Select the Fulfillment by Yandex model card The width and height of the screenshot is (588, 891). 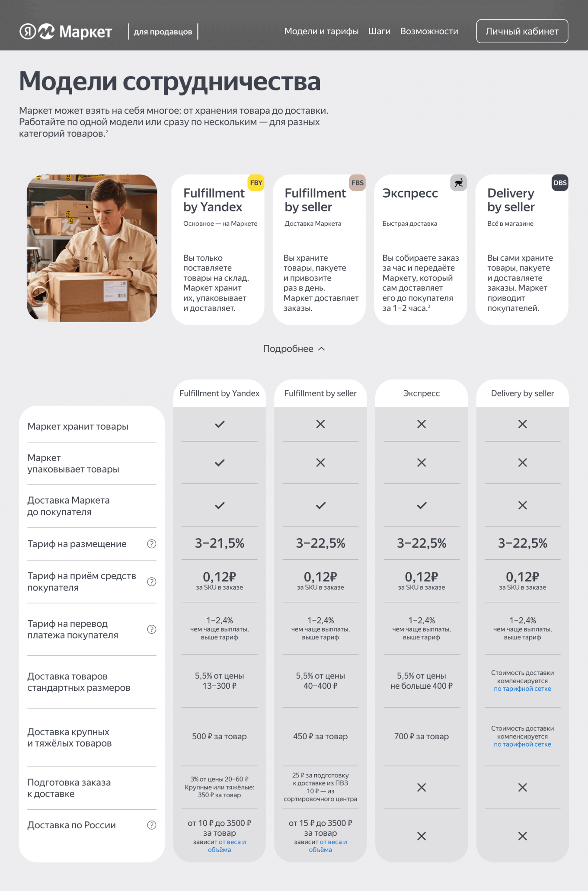click(218, 249)
